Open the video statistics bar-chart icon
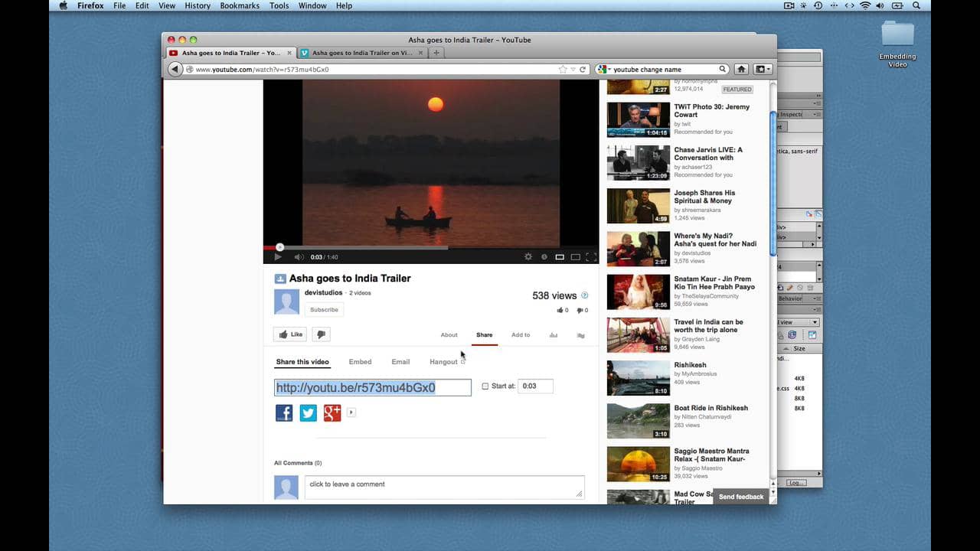The height and width of the screenshot is (551, 980). point(554,335)
